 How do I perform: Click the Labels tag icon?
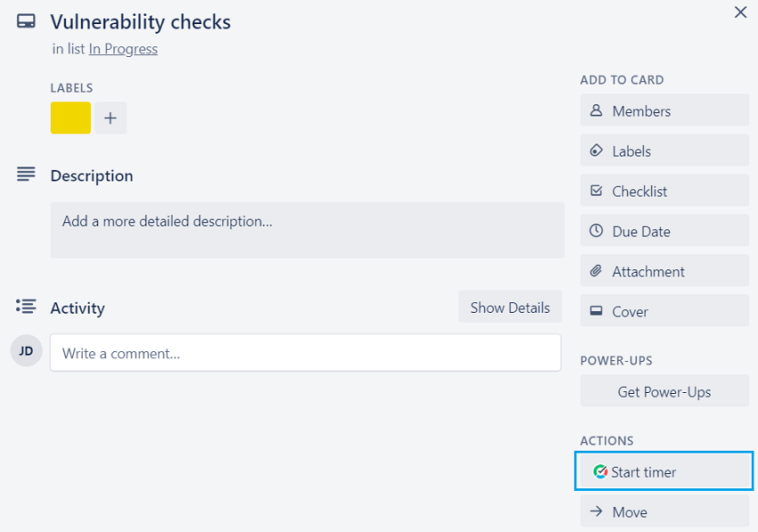click(597, 151)
